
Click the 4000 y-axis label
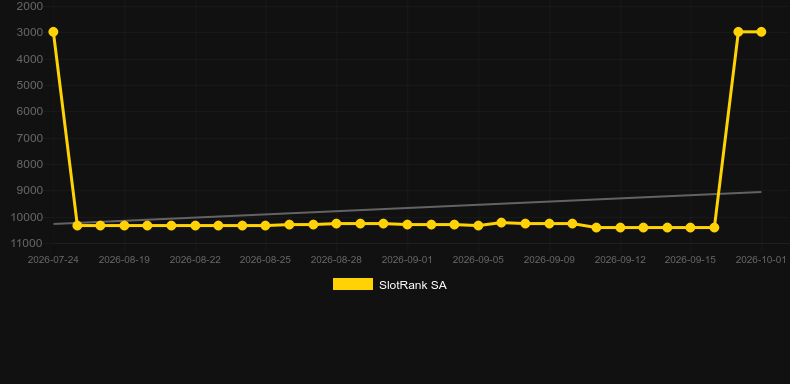tap(30, 59)
